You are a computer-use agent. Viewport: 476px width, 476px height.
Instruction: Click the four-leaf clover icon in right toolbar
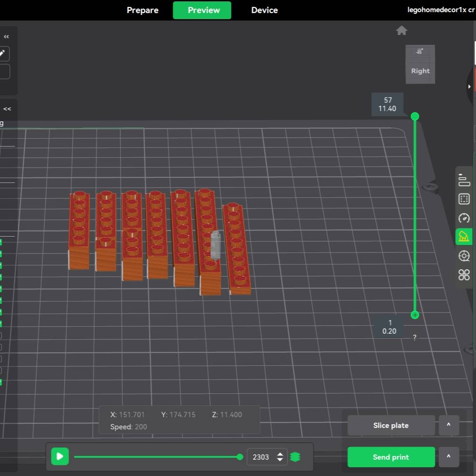coord(464,275)
